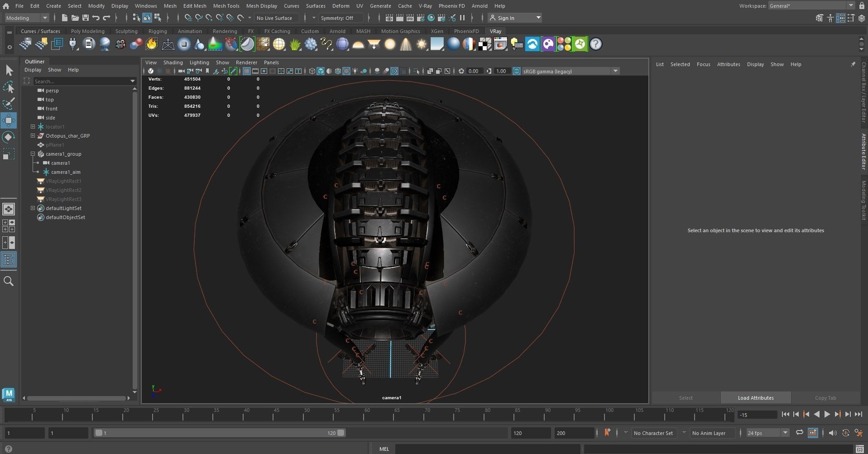
Task: Click the Outliner Search field
Action: click(x=84, y=81)
